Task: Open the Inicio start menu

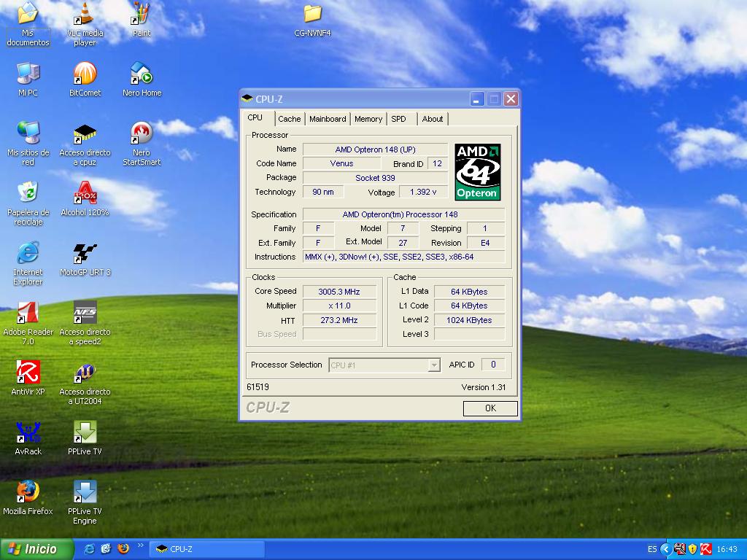Action: 37,549
